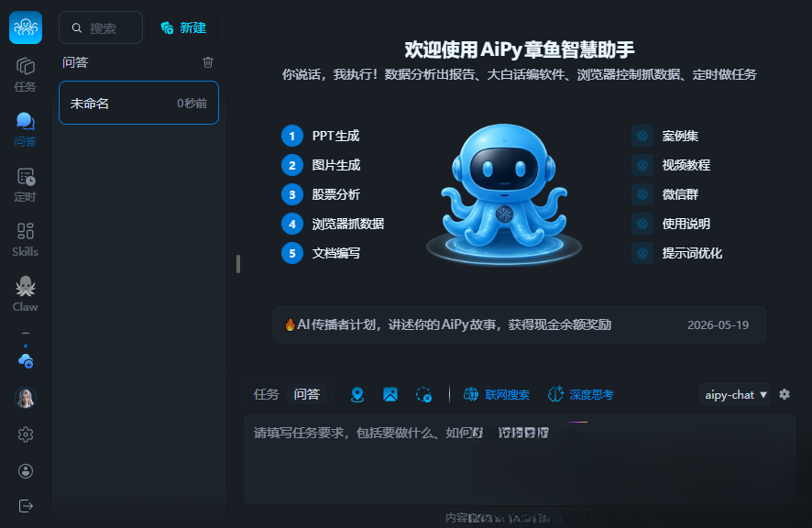Open the Claw sidebar section

(26, 294)
